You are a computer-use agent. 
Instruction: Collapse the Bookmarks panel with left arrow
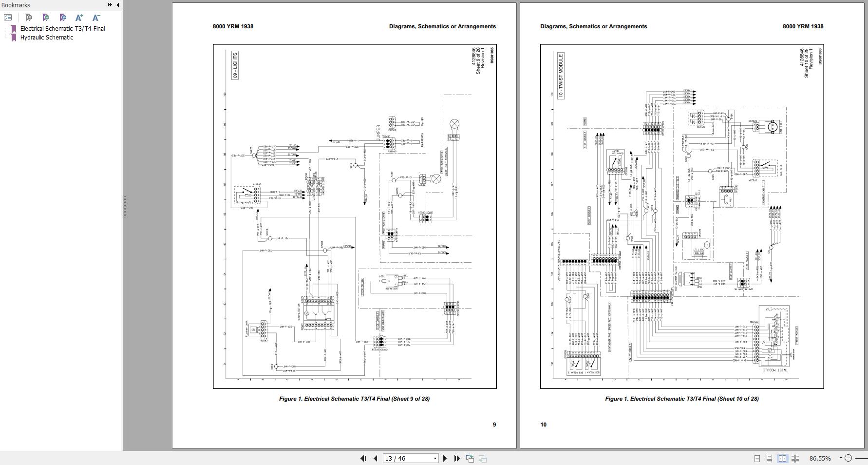(117, 5)
